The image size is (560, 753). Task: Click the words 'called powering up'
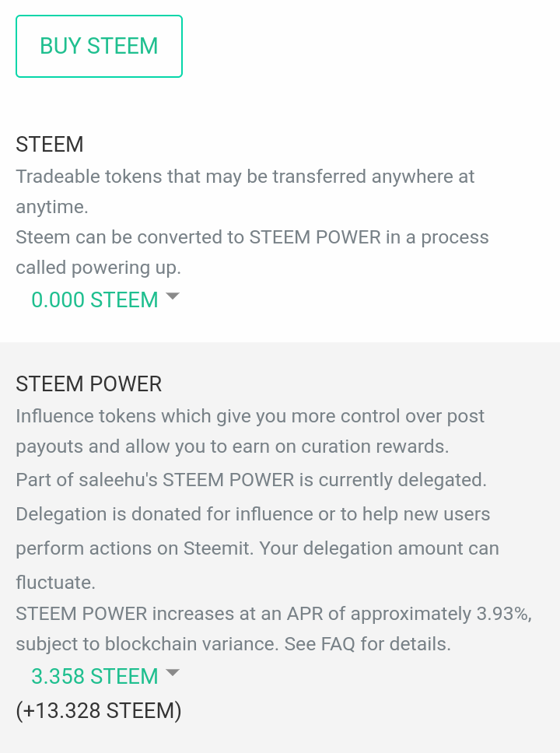[98, 268]
